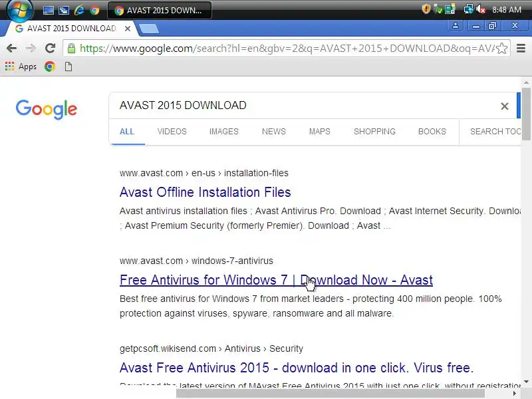Click the www.avast.com installation-files breadcrumb
Viewport: 532px width, 399px height.
pyautogui.click(x=204, y=173)
